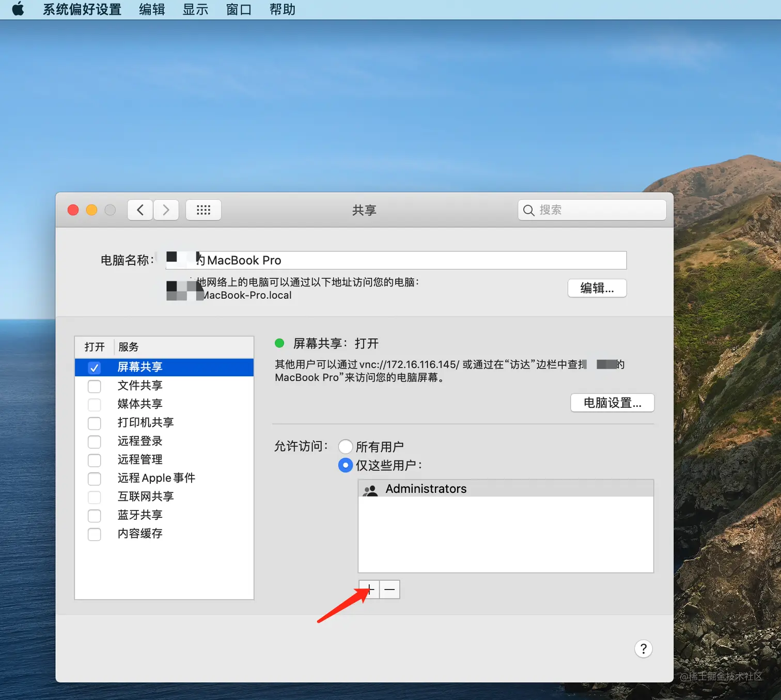Select the 远程登录 service row
The height and width of the screenshot is (700, 781).
point(164,441)
